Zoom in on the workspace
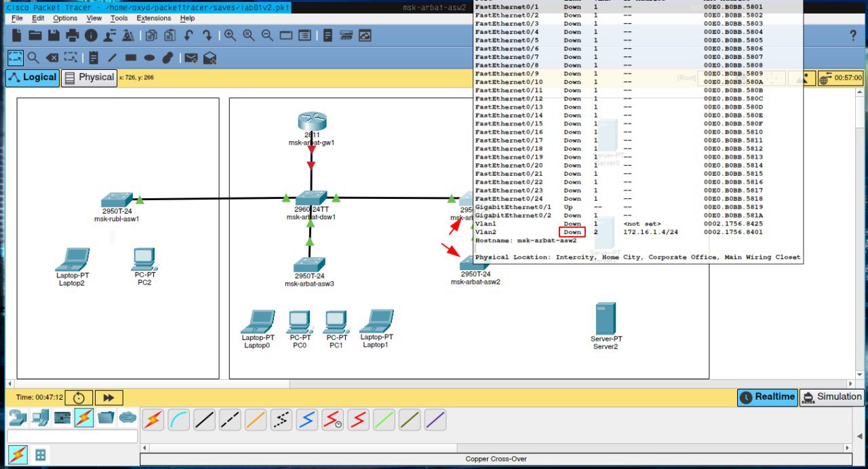The image size is (868, 469). click(x=231, y=35)
